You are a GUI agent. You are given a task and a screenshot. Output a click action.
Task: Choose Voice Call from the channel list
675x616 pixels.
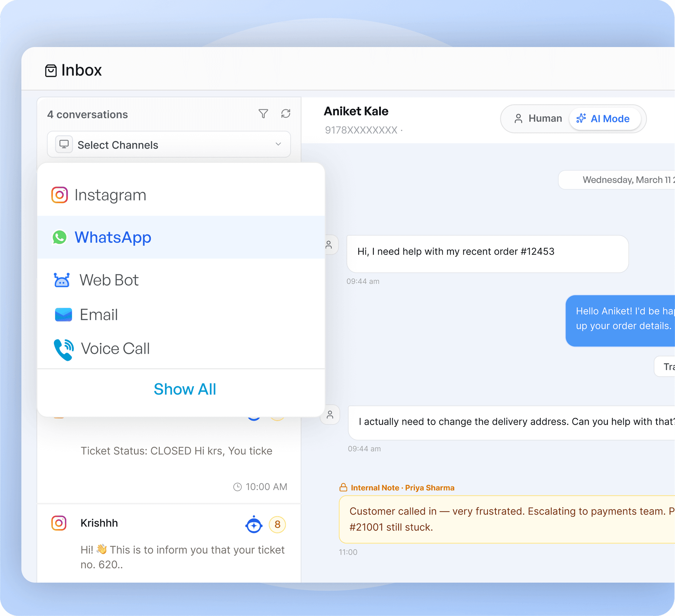(181, 348)
